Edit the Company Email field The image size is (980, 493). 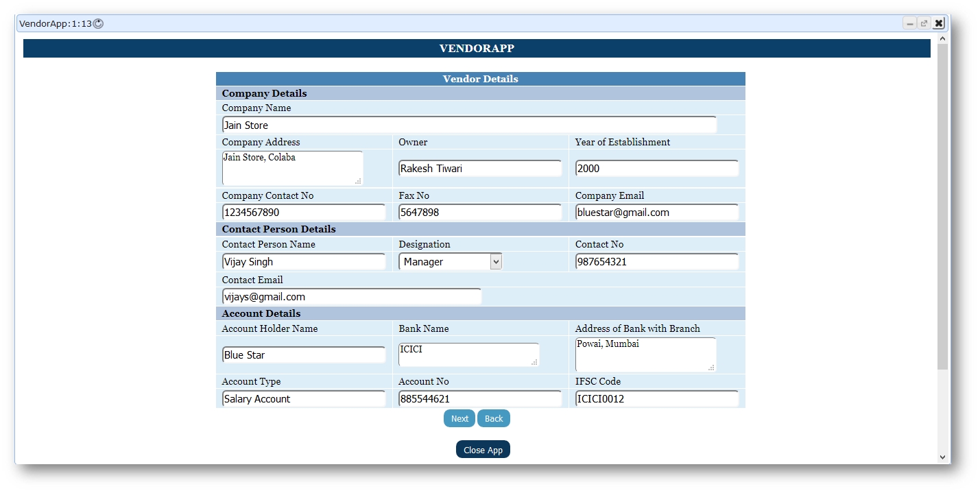[x=656, y=213]
